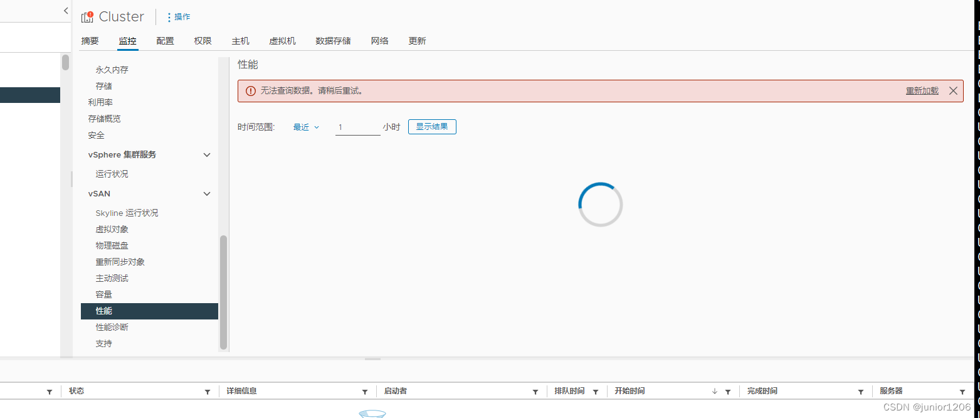Click the hours number input field
Image resolution: width=980 pixels, height=418 pixels.
[358, 127]
